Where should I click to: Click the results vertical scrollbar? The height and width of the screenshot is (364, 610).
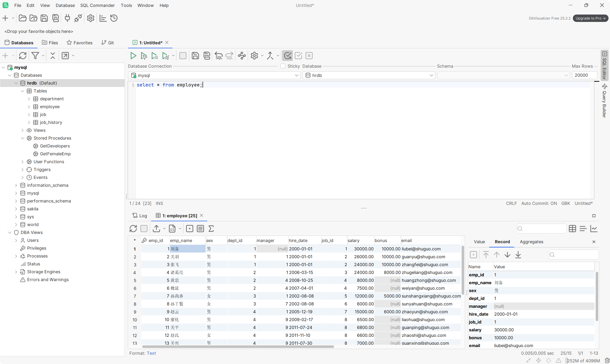(463, 270)
